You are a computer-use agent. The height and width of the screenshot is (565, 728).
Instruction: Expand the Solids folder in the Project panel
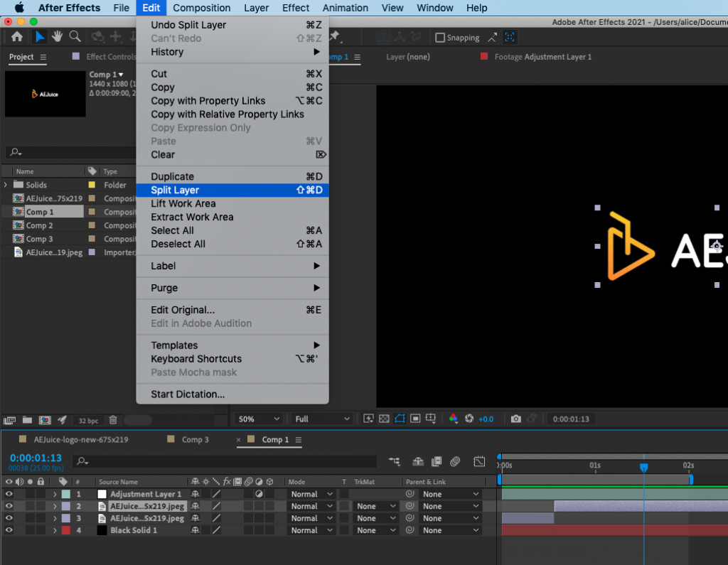click(x=6, y=184)
